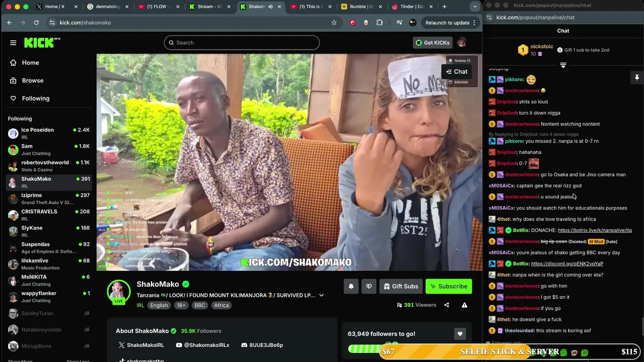The image size is (644, 362).
Task: Open the media control icon in toolbar
Action: [399, 23]
